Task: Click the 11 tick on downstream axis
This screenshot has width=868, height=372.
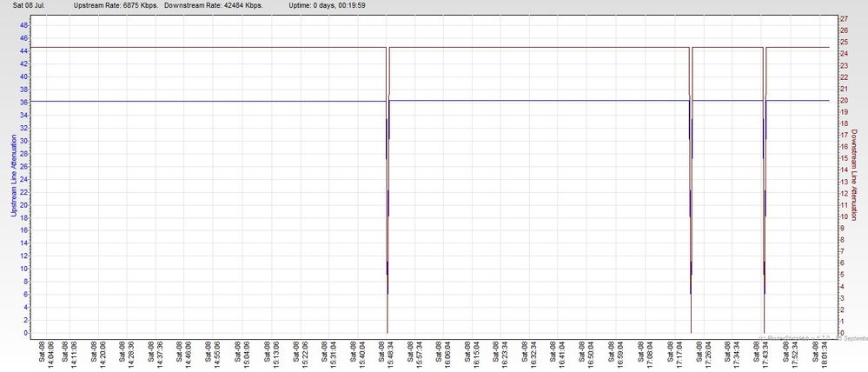Action: 845,205
